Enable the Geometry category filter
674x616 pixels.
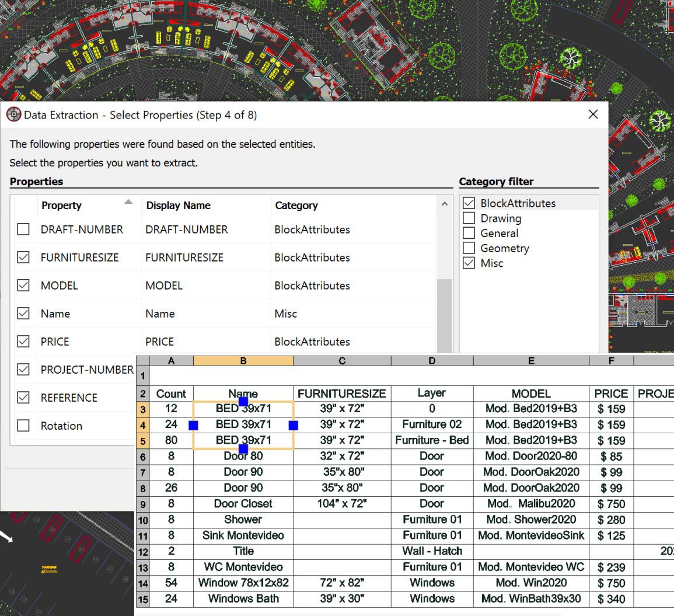tap(468, 248)
